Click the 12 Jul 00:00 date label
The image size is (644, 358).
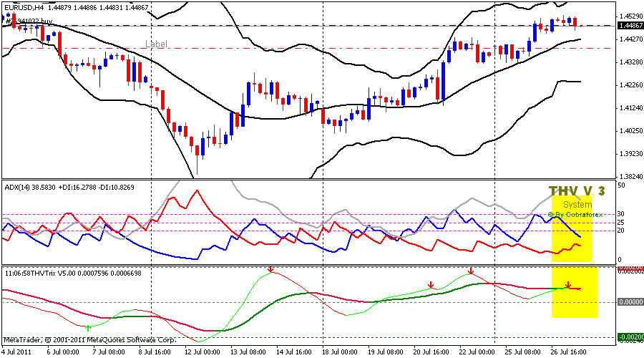(203, 352)
